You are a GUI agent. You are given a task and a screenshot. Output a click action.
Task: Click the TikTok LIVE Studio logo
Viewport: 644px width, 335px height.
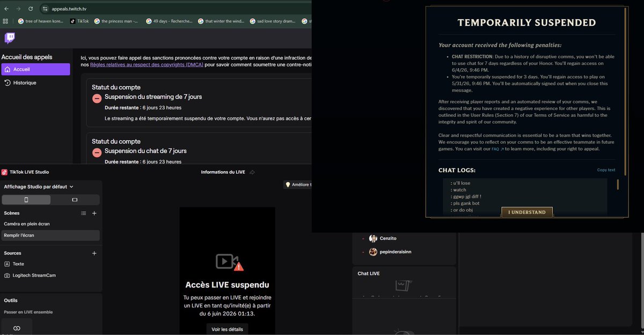(4, 172)
